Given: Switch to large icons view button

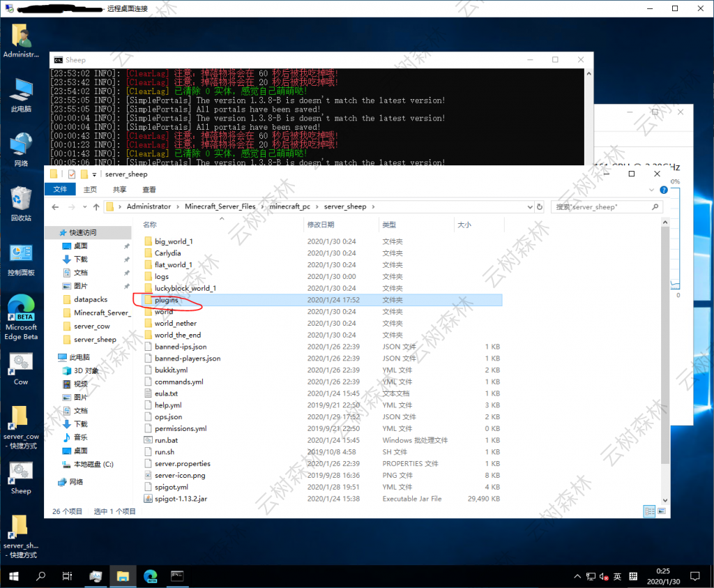Looking at the screenshot, I should pos(662,511).
